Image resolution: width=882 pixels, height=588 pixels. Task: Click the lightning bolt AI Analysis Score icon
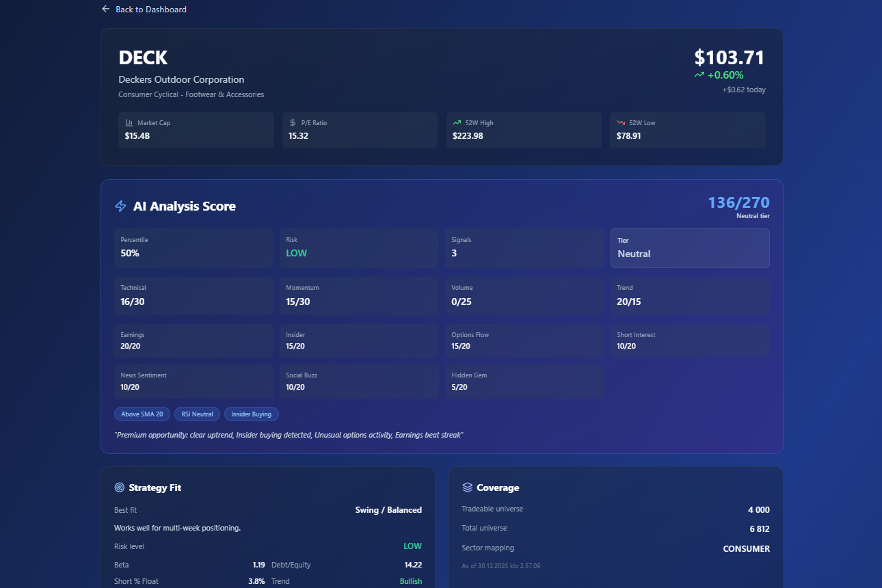[120, 206]
